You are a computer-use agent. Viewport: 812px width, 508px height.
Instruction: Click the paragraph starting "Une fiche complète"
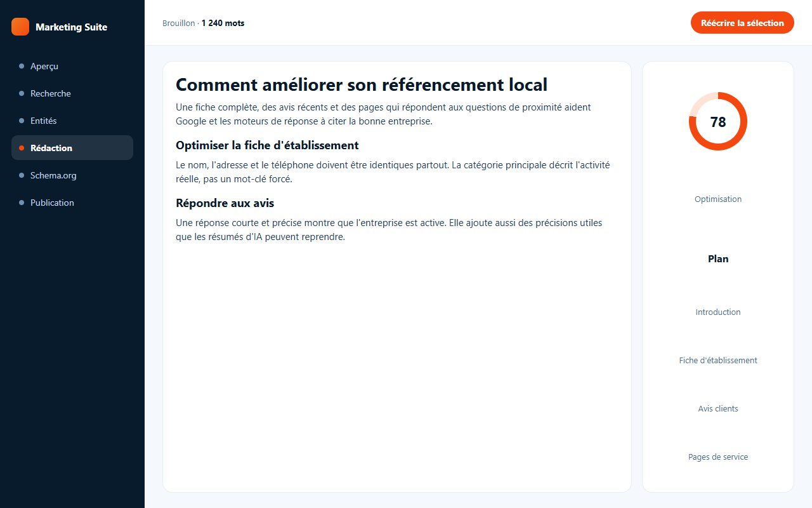point(383,114)
